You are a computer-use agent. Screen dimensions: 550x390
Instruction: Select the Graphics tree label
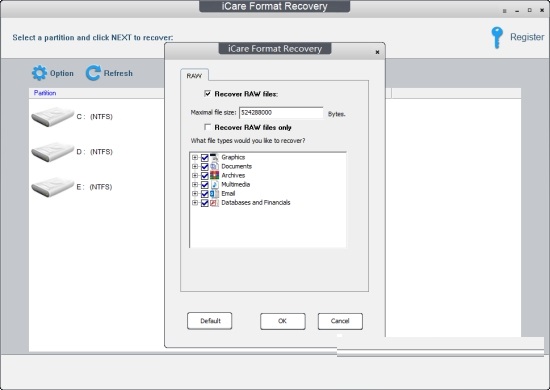click(x=233, y=157)
